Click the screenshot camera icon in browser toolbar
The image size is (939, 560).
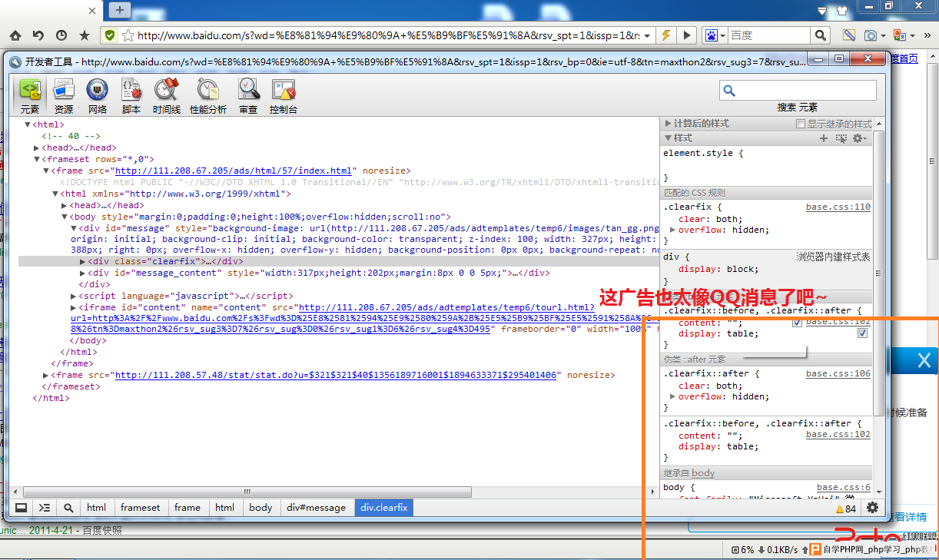click(x=871, y=35)
